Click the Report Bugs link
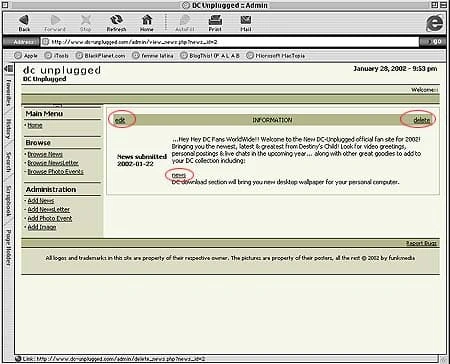This screenshot has width=450, height=364. pyautogui.click(x=421, y=243)
